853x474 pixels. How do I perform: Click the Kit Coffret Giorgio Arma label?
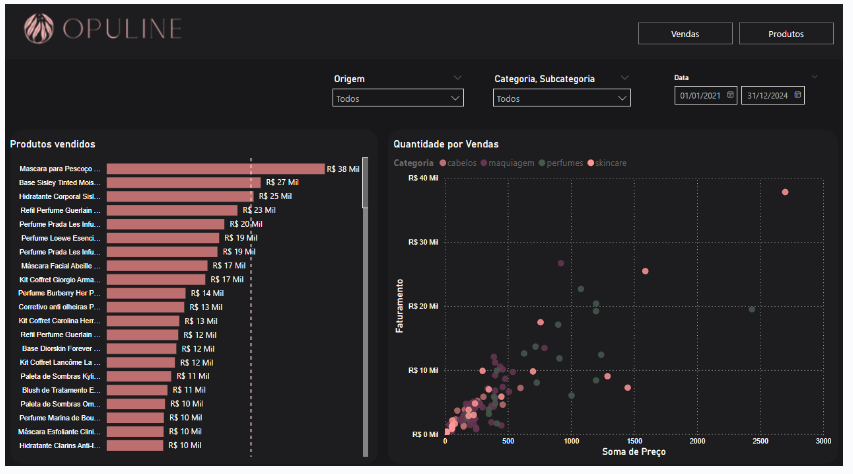click(60, 280)
